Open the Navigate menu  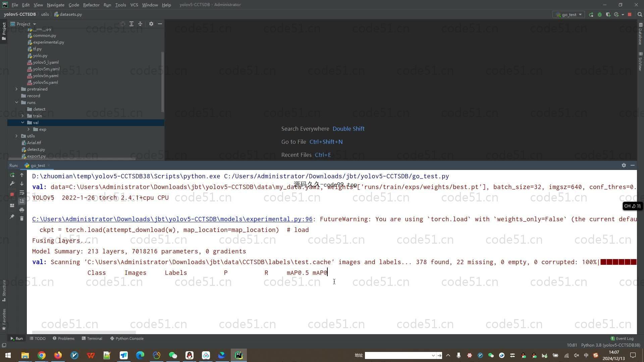pyautogui.click(x=55, y=5)
